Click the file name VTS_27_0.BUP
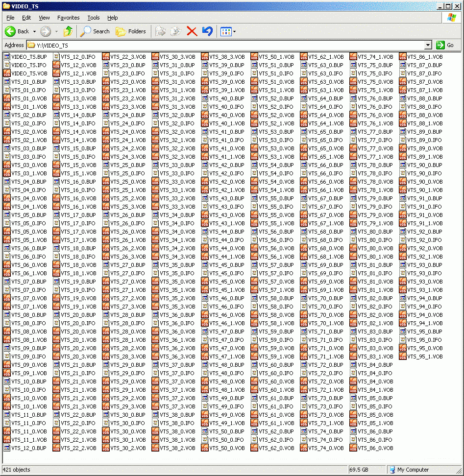 (x=128, y=265)
